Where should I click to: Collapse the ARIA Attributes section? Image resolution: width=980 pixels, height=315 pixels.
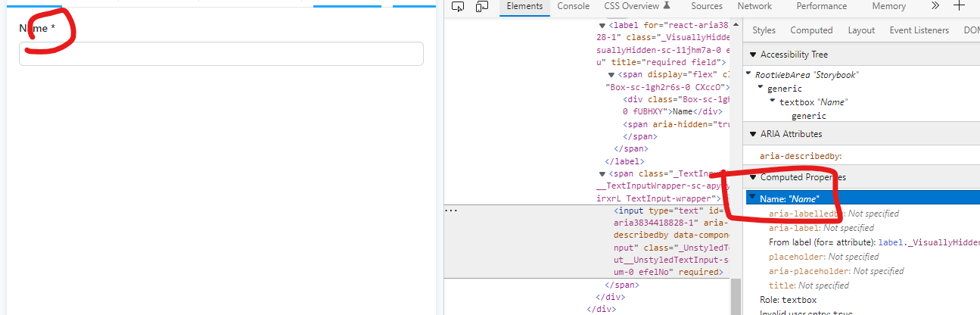tap(752, 134)
